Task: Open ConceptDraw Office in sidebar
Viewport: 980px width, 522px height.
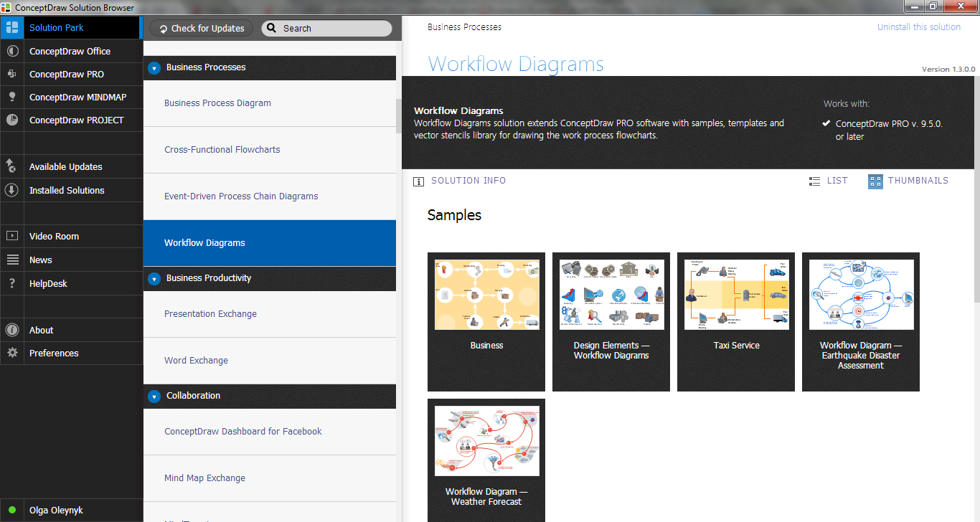Action: 70,51
